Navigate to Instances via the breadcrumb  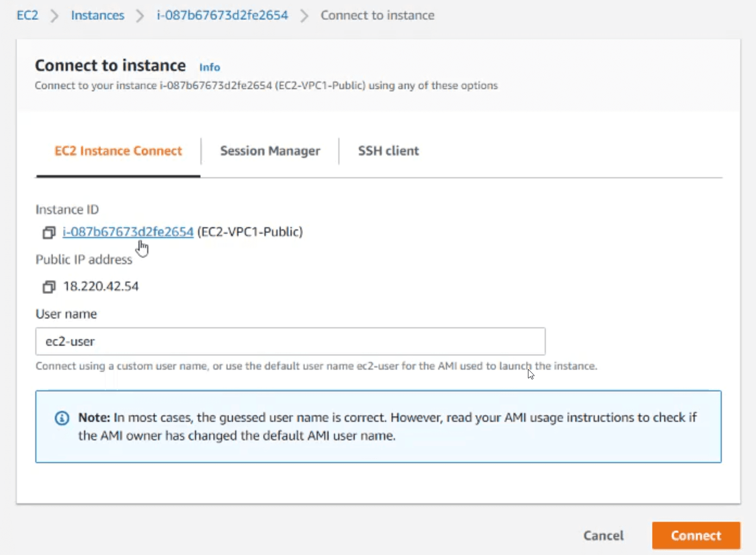tap(98, 15)
